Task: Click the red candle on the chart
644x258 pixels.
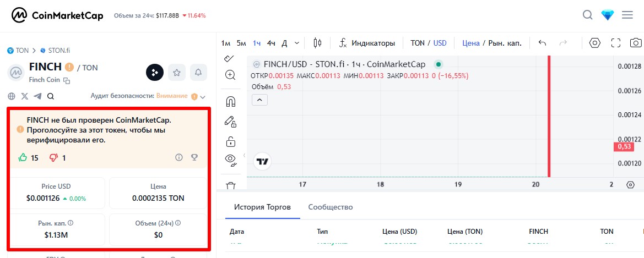Action: click(549, 116)
